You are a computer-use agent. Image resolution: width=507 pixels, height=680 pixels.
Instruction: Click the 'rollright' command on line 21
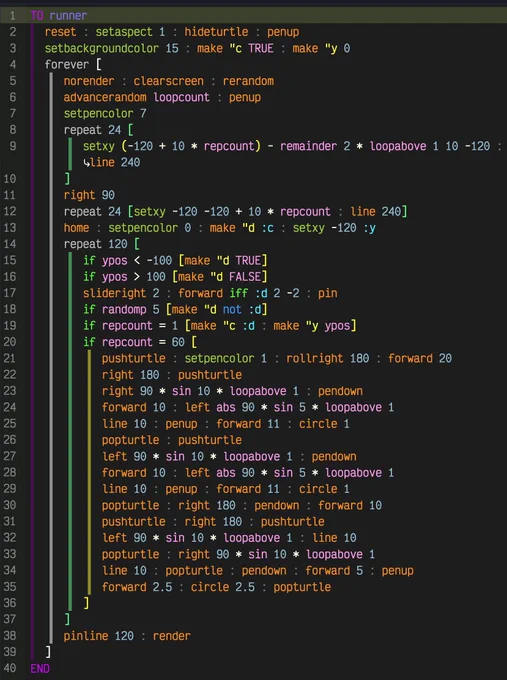click(315, 358)
